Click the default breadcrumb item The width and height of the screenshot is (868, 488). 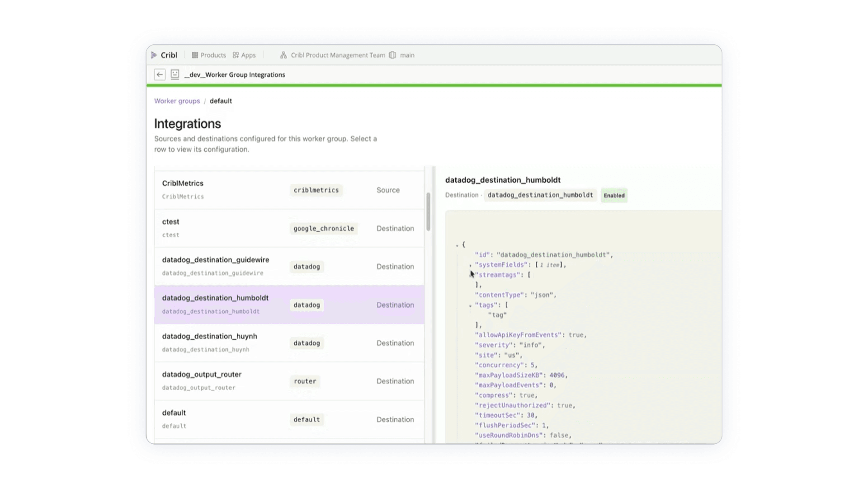tap(221, 101)
